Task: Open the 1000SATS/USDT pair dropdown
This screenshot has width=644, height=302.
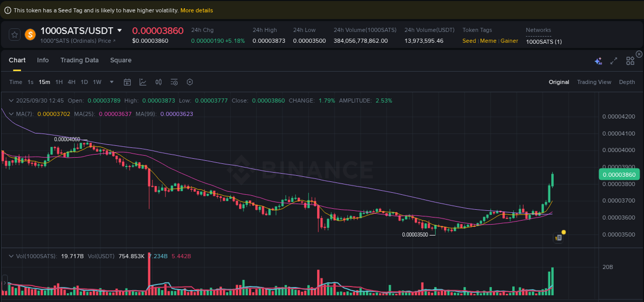Action: click(120, 30)
